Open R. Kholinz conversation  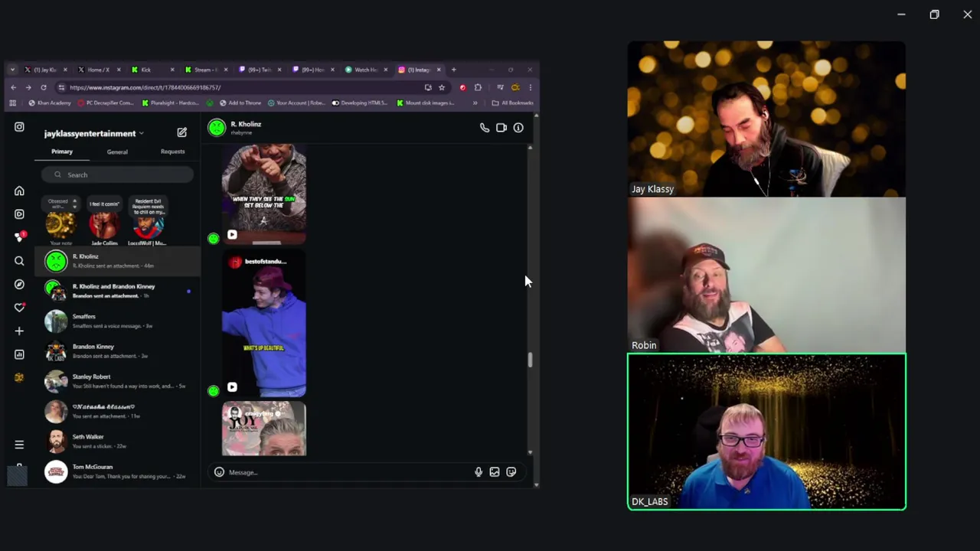pos(118,261)
